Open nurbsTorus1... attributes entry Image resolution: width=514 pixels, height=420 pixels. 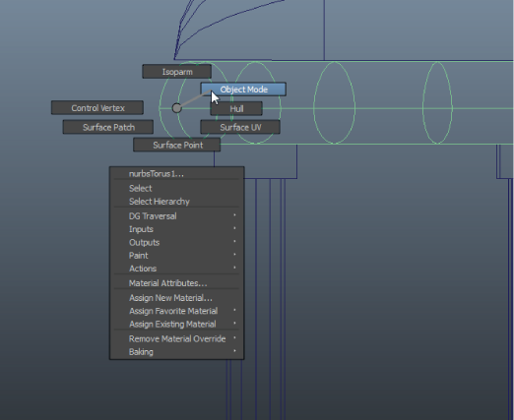click(x=177, y=174)
